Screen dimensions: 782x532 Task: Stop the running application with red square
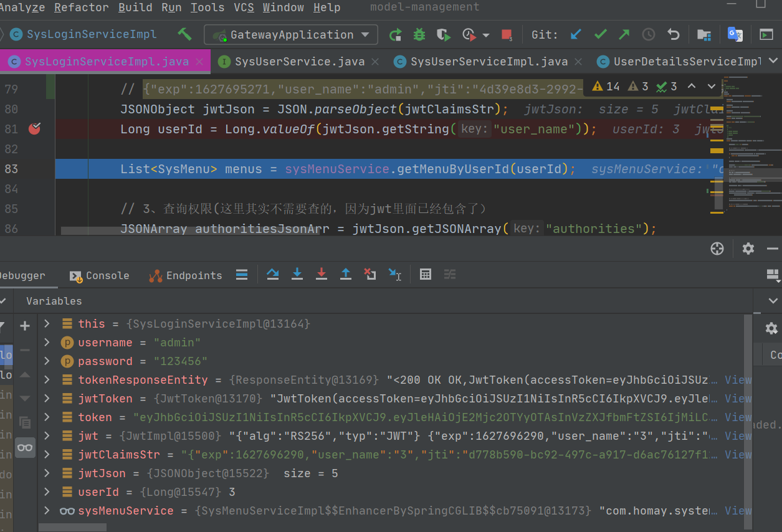tap(507, 35)
